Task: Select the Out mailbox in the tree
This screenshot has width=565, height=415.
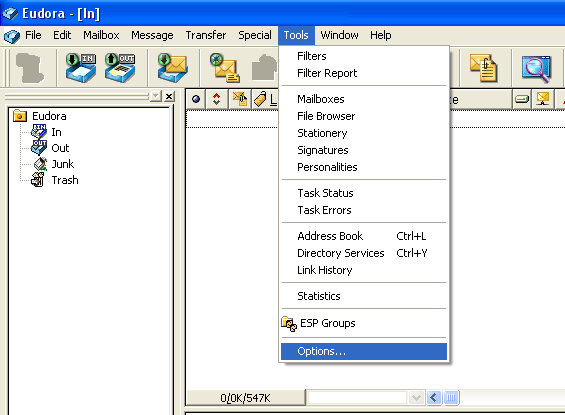Action: point(60,148)
